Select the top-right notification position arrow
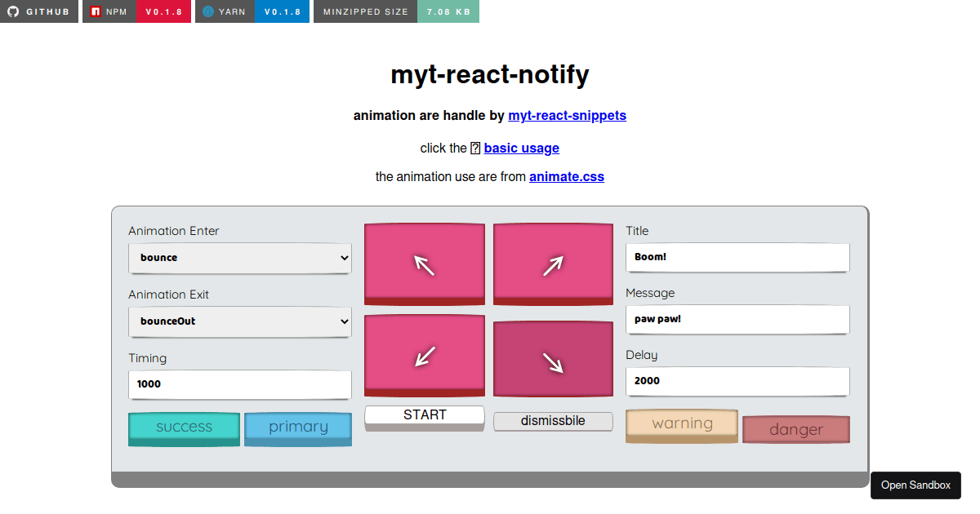 pos(553,264)
